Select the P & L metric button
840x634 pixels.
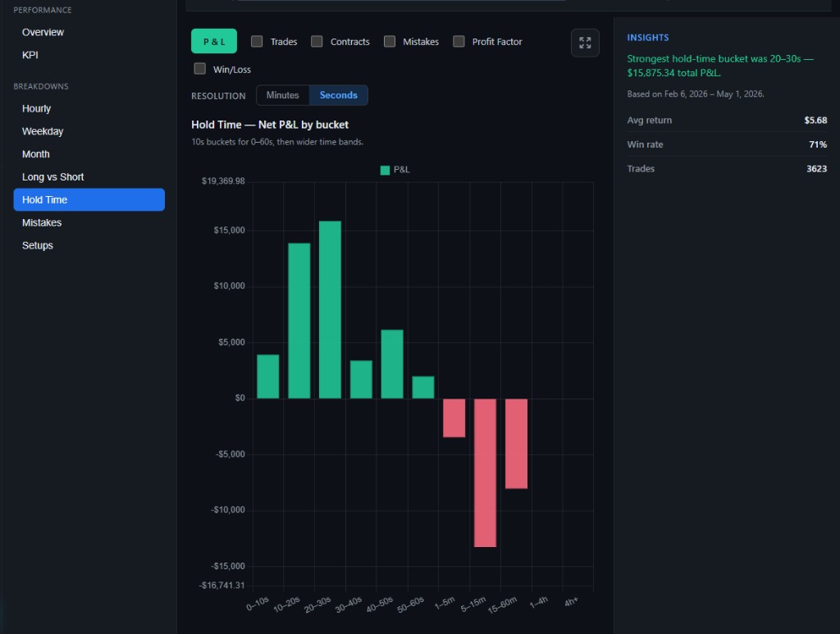(x=214, y=41)
